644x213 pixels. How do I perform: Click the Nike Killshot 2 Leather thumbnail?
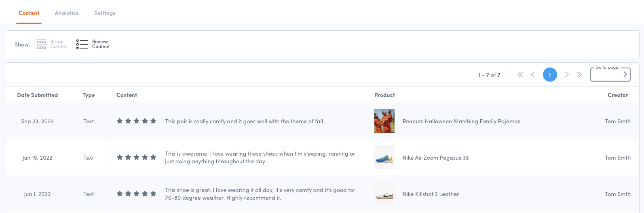coord(384,194)
